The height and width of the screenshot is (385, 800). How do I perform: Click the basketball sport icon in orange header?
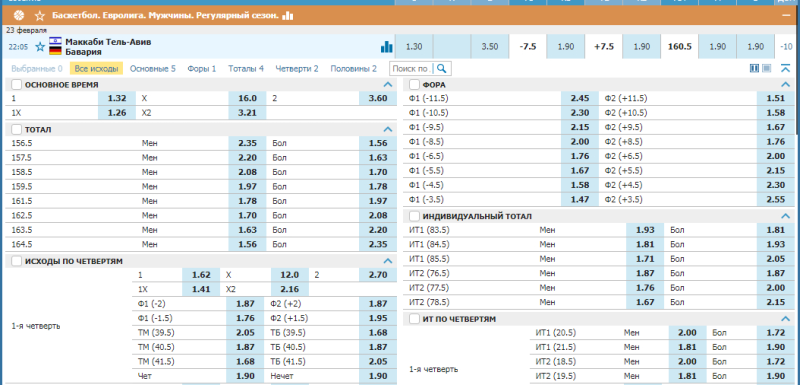pos(19,15)
